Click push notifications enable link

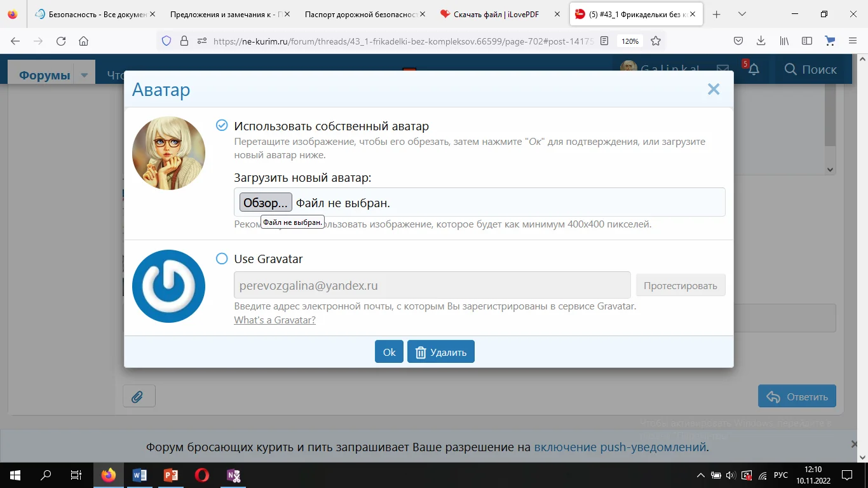tap(620, 447)
